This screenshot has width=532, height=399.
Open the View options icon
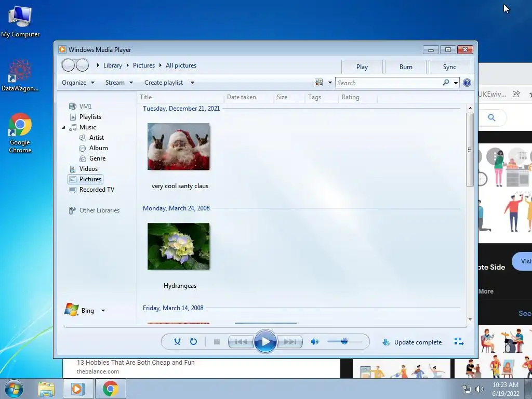pyautogui.click(x=318, y=83)
